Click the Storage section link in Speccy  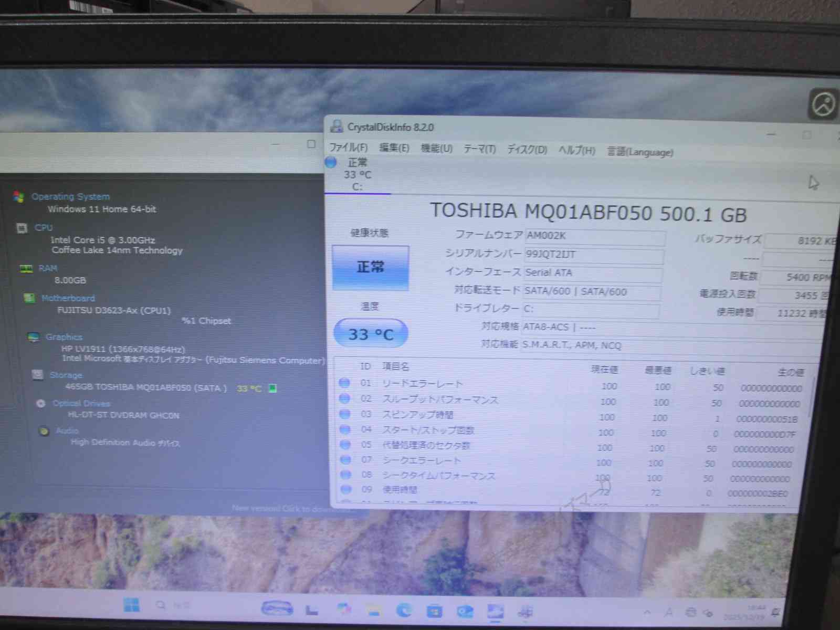tap(66, 375)
